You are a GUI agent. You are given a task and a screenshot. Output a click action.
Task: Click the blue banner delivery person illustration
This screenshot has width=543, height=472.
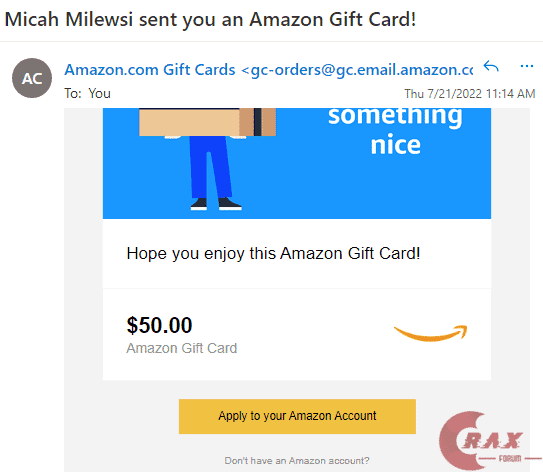[208, 159]
